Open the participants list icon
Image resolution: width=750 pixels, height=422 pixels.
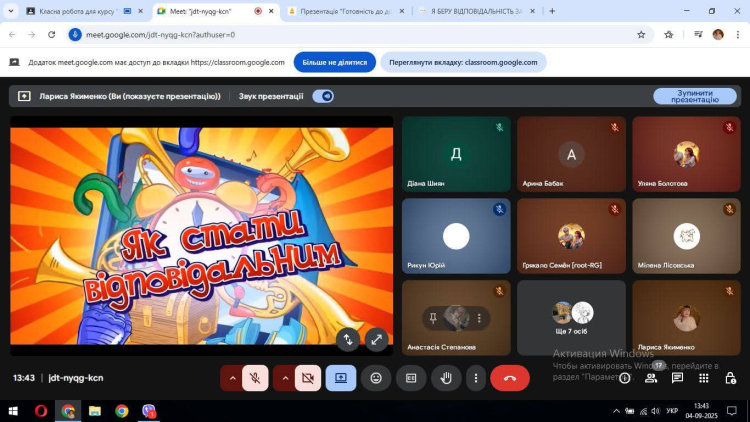coord(651,378)
